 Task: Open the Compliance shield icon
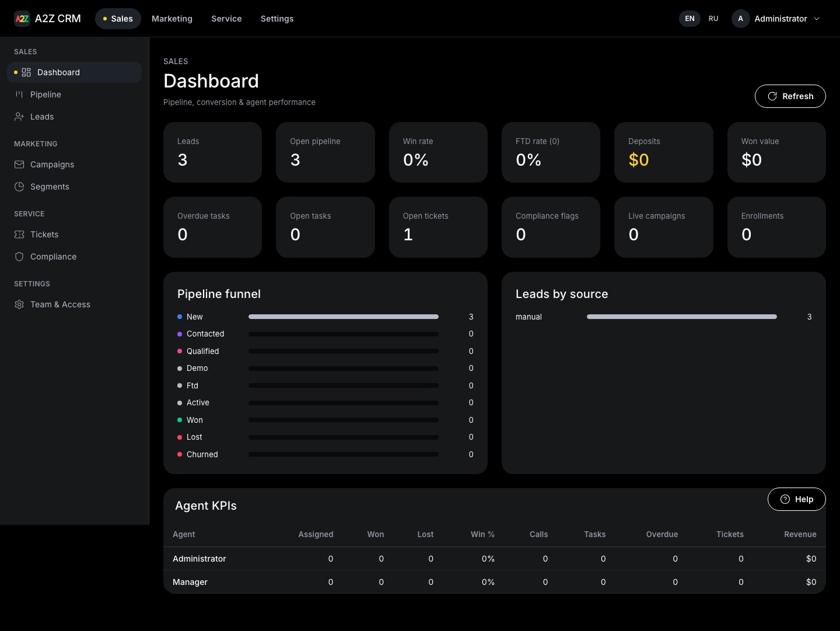(19, 257)
